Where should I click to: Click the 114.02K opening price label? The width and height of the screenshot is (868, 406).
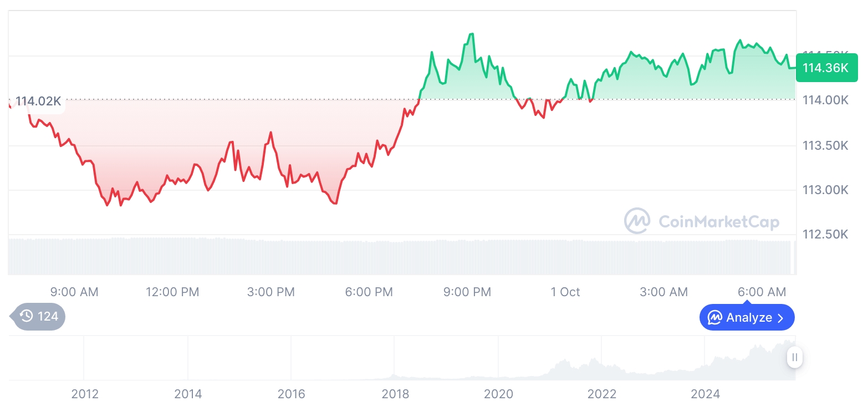(38, 101)
